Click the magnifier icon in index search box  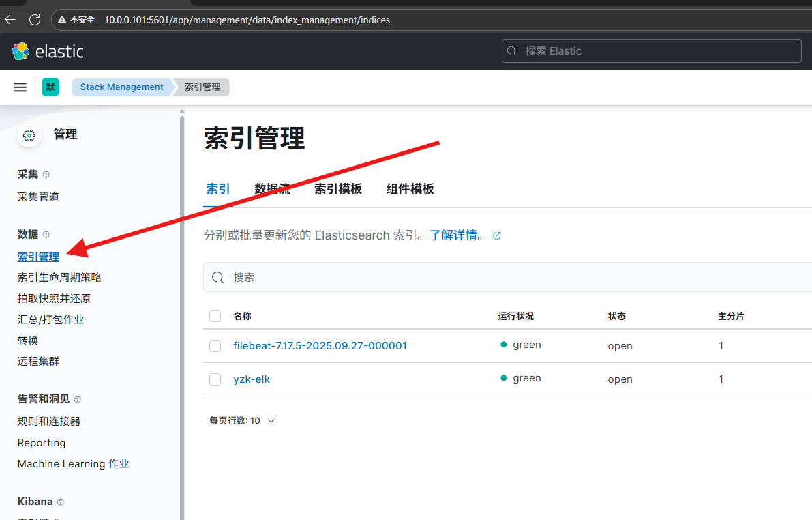click(x=218, y=277)
